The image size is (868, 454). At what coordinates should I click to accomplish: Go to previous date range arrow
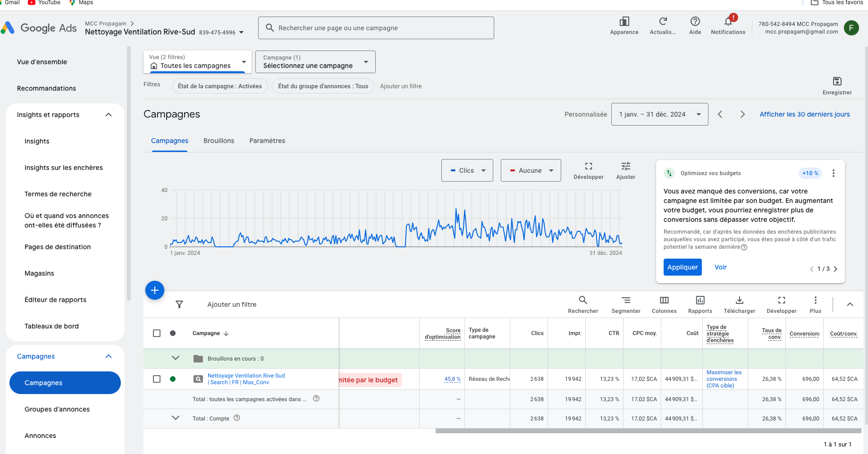[x=720, y=114]
